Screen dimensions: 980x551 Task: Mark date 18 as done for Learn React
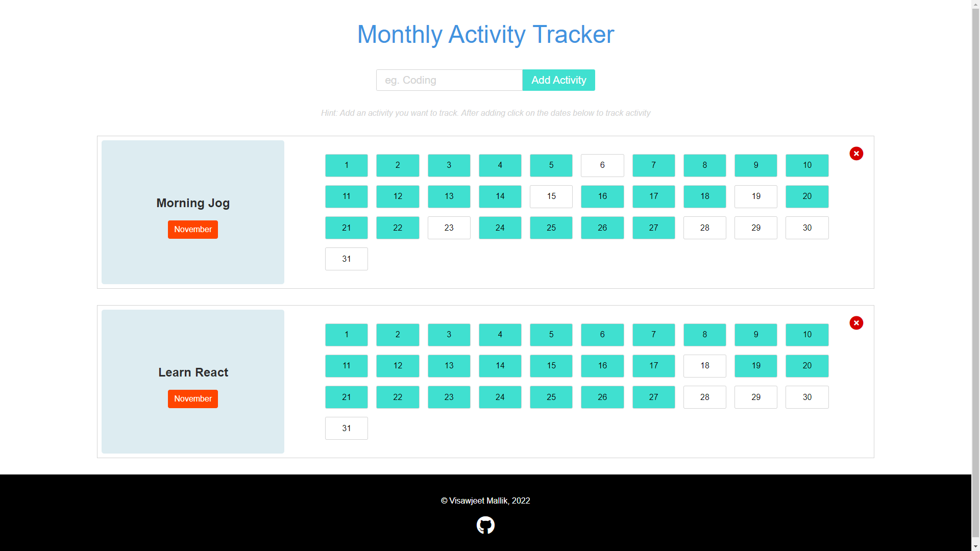point(704,366)
